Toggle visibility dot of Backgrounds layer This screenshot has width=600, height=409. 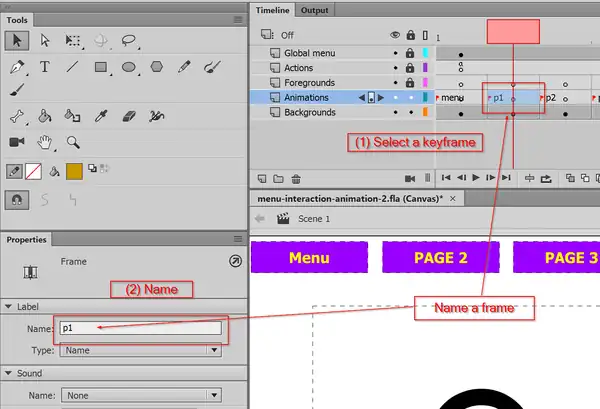tap(395, 113)
